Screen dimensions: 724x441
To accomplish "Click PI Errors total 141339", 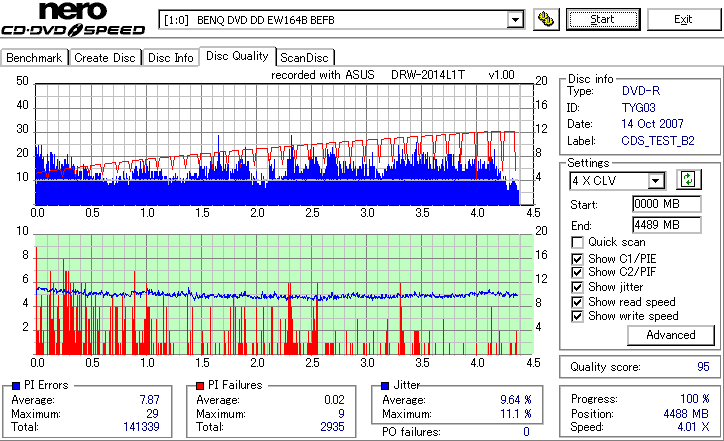I will (141, 427).
